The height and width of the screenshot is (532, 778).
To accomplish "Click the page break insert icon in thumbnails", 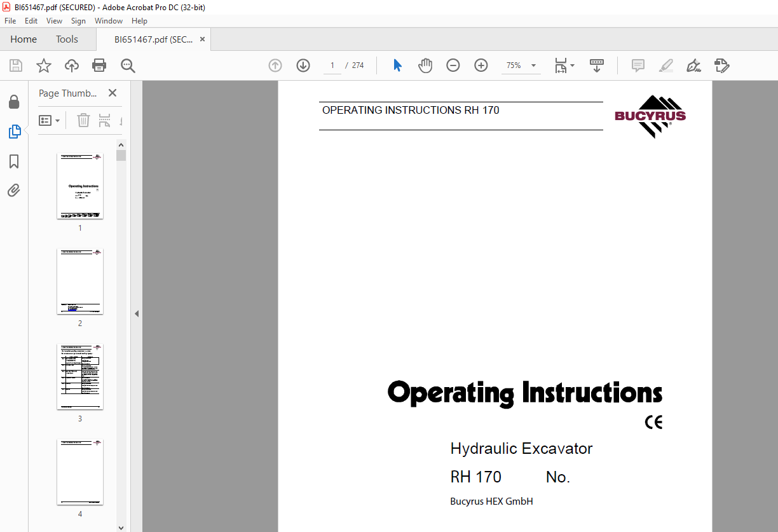I will point(105,120).
